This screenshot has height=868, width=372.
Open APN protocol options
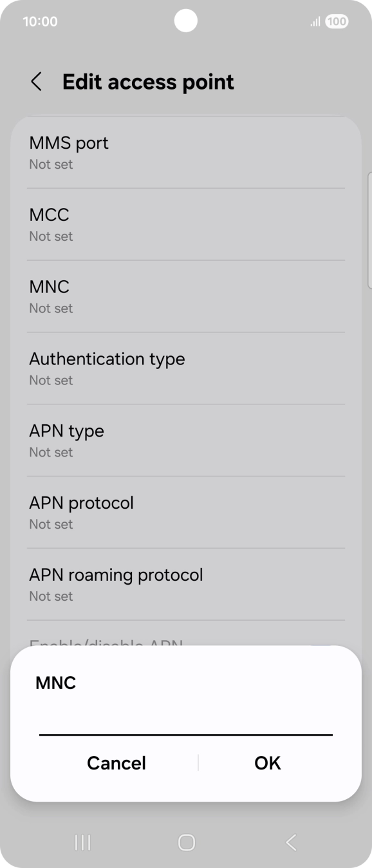click(186, 513)
